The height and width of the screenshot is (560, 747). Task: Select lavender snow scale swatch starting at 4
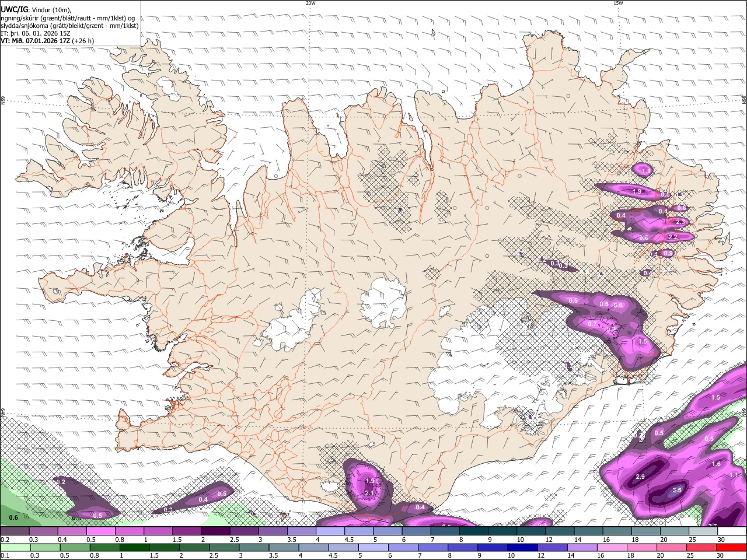[330, 531]
